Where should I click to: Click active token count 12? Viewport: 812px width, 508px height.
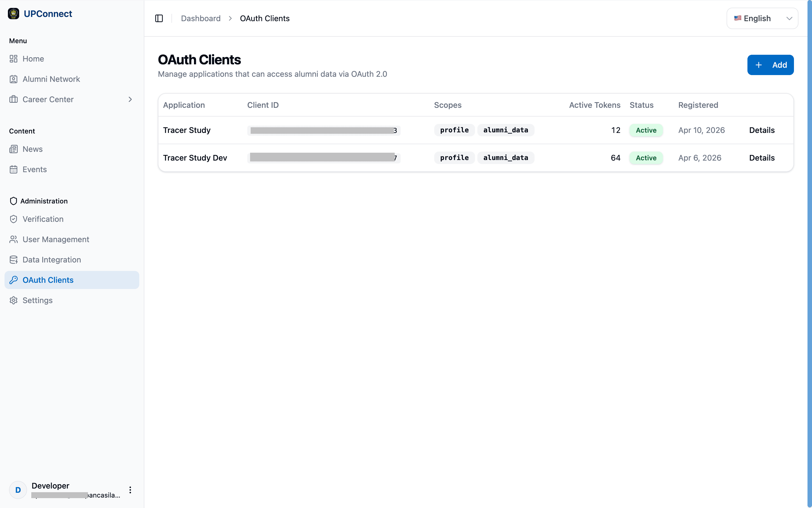tap(616, 130)
